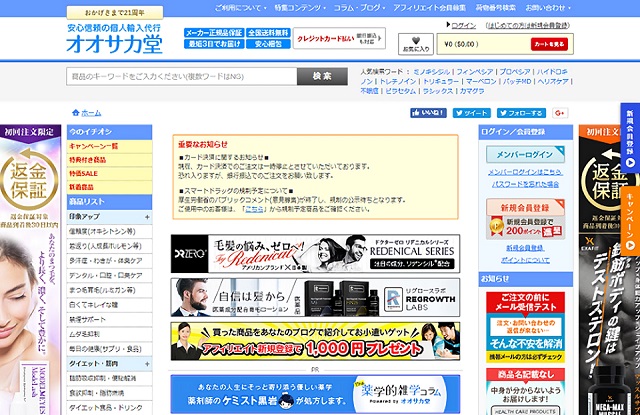
Task: Open the DR ZERO Redenical Series banner
Action: click(315, 253)
